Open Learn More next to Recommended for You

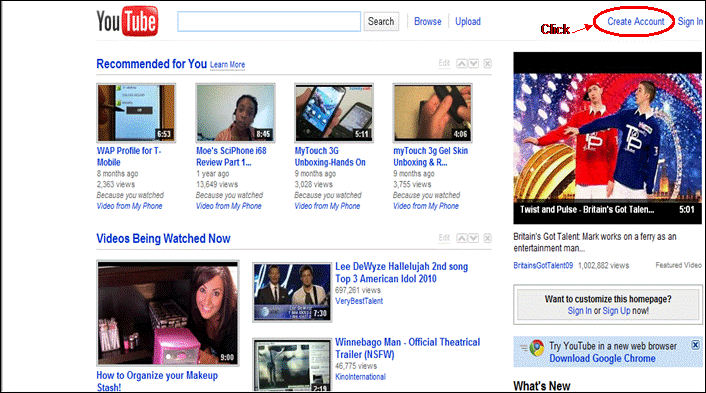click(227, 65)
